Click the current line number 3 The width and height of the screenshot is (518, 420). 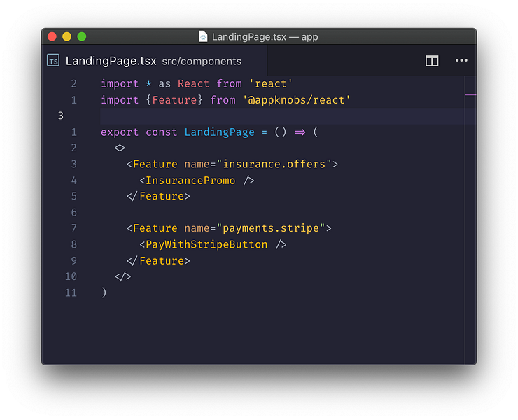61,115
